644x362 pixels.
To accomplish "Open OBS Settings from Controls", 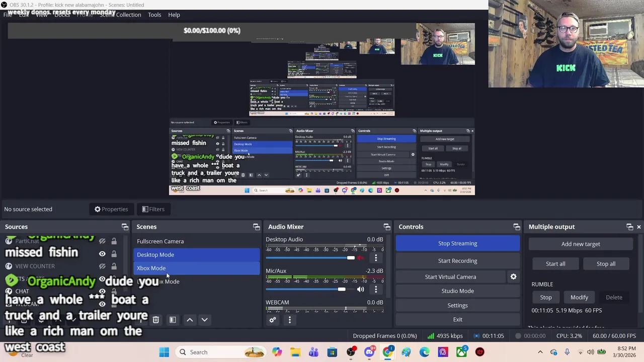I will (457, 305).
